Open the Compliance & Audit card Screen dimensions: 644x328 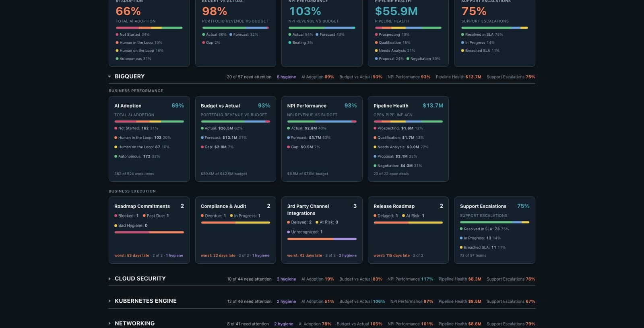click(235, 230)
